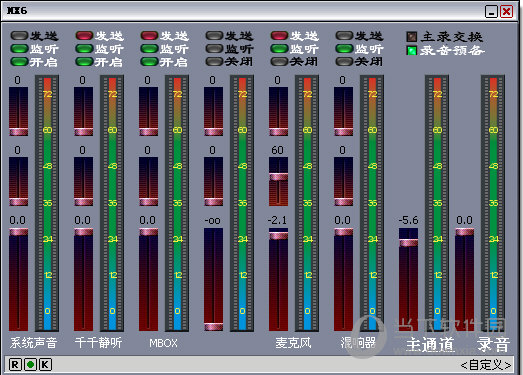Toggle 监听 on the 千千静听 channel
Screen dimensions: 523x375
tap(84, 49)
